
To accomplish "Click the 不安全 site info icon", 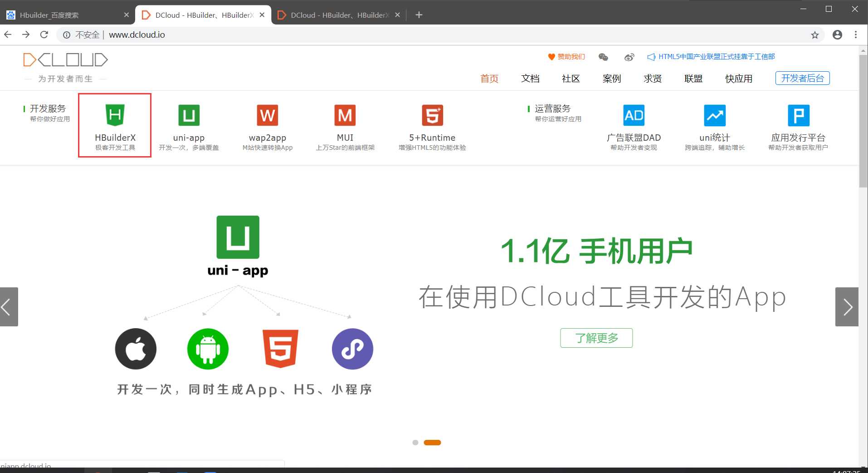I will pos(67,35).
